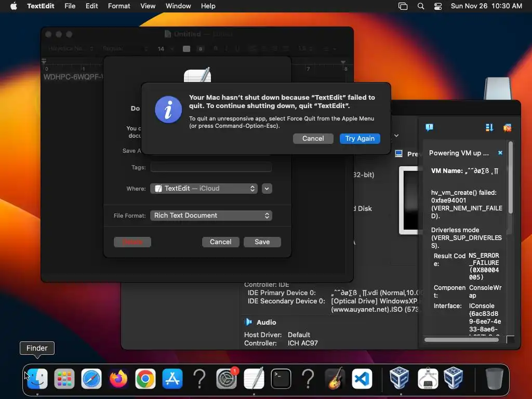Screen dimensions: 532x399
Task: Click Try Again in the shutdown alert
Action: (x=360, y=138)
